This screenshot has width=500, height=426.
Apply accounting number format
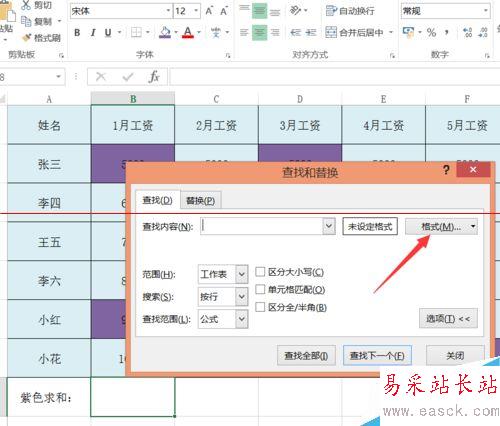pyautogui.click(x=408, y=32)
